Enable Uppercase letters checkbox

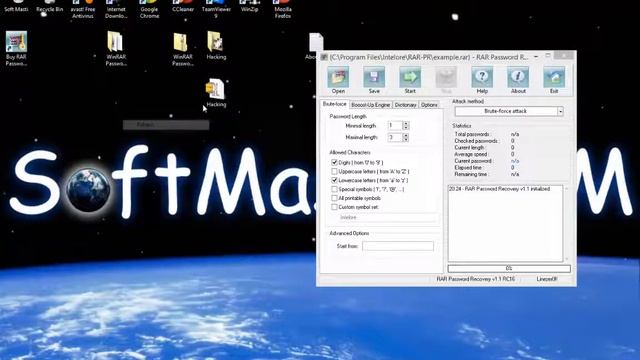pos(334,171)
